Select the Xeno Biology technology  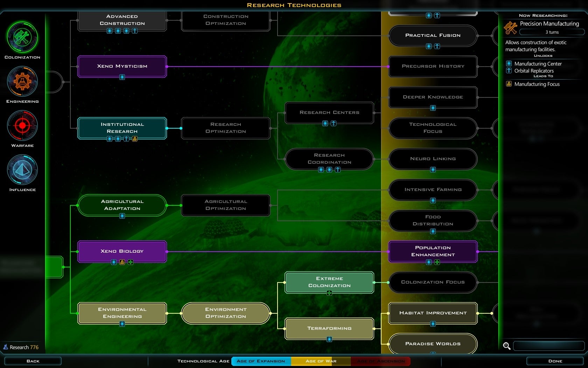tap(122, 251)
